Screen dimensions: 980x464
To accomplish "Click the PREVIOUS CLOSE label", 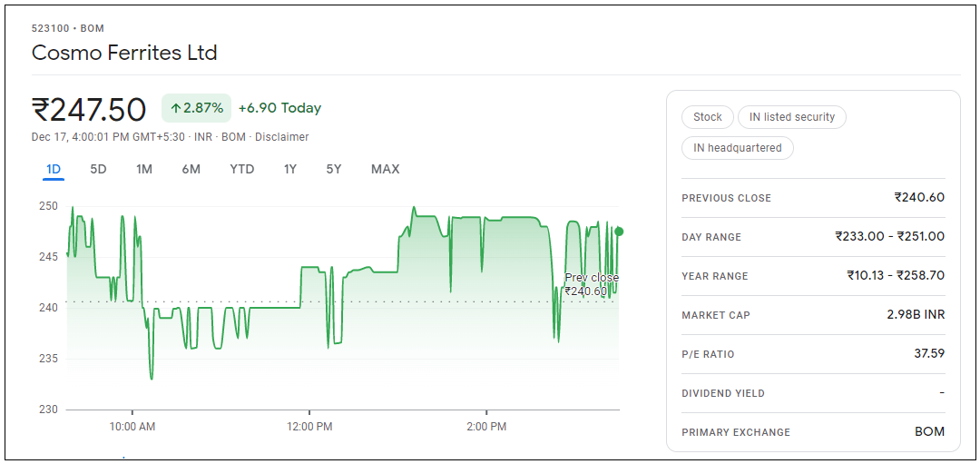I will click(x=726, y=198).
